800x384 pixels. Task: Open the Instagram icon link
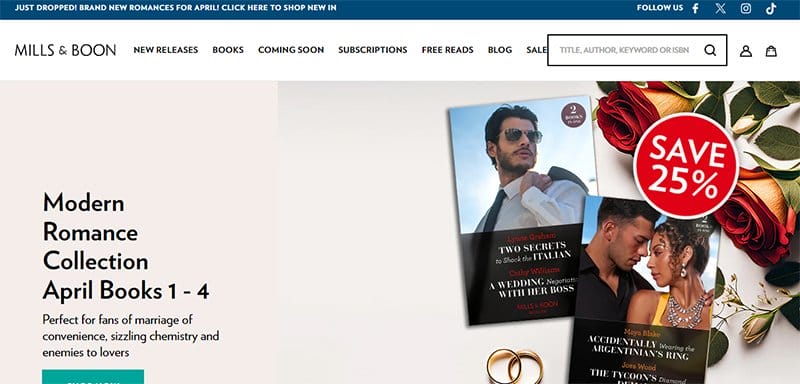click(746, 8)
